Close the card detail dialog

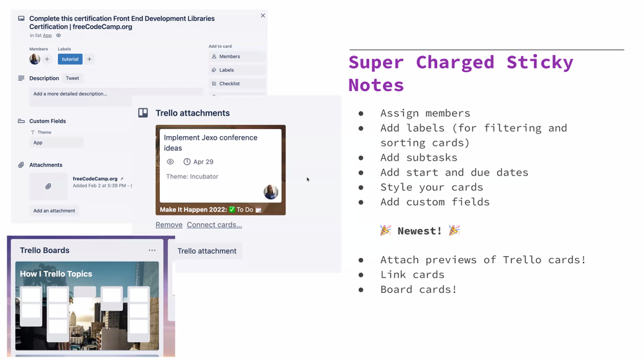[263, 15]
